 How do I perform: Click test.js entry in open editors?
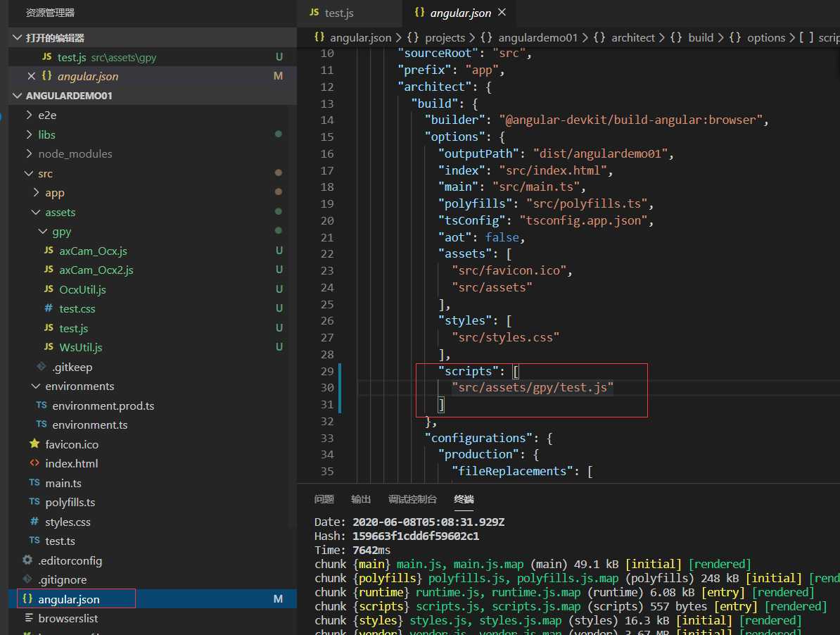pos(152,57)
